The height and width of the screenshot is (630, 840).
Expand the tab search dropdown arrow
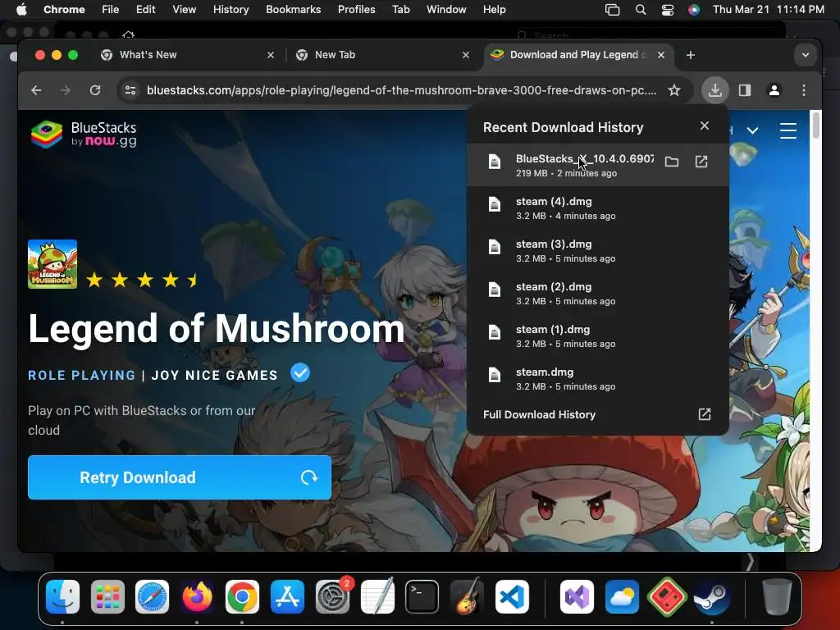tap(806, 55)
